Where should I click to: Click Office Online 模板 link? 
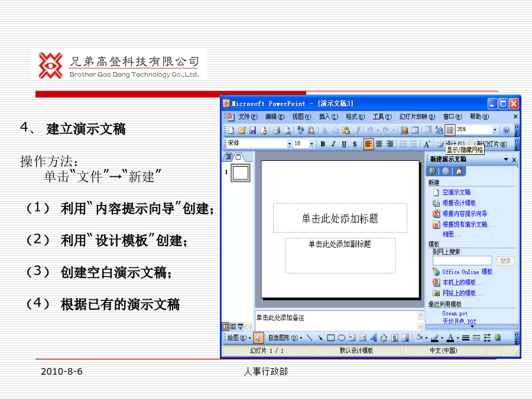click(467, 272)
